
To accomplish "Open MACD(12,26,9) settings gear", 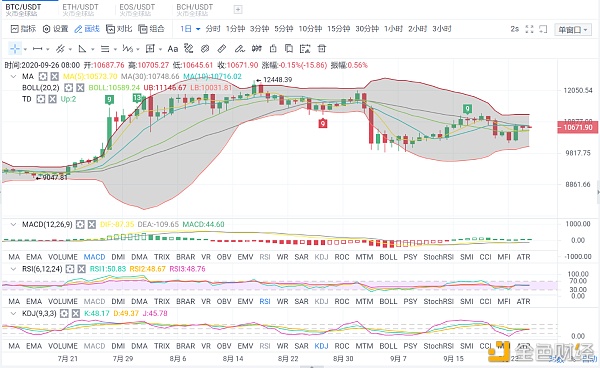I will coord(80,225).
